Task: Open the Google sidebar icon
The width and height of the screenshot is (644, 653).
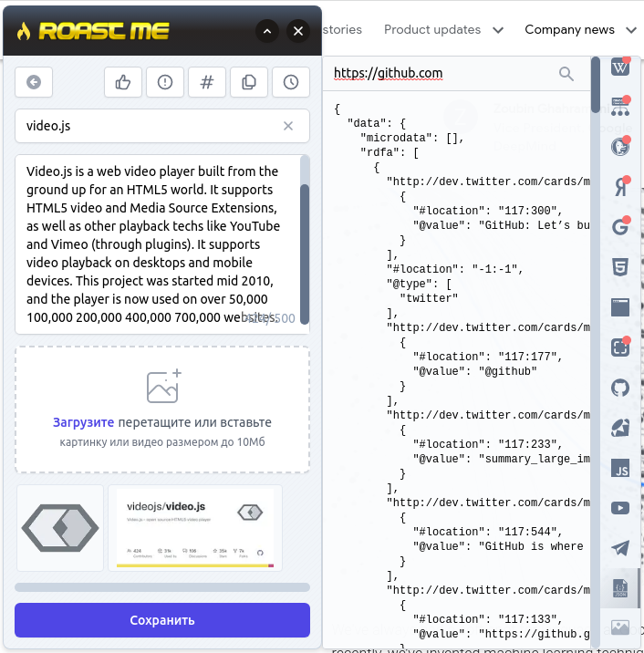Action: coord(620,227)
